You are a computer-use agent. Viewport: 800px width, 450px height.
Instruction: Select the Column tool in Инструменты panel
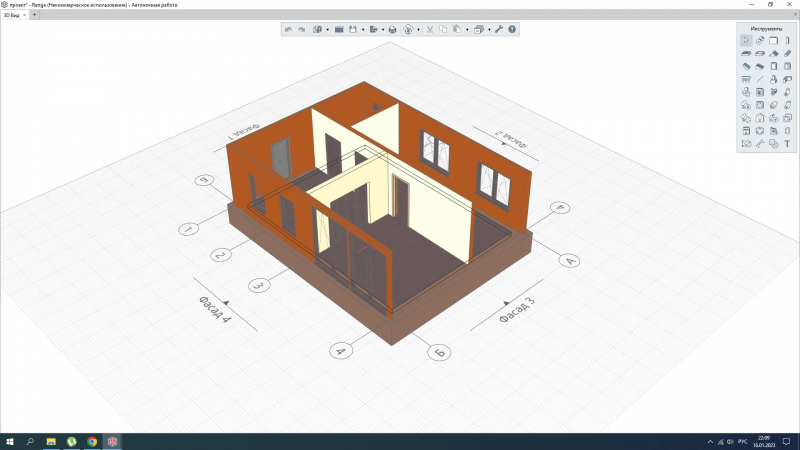click(x=787, y=40)
